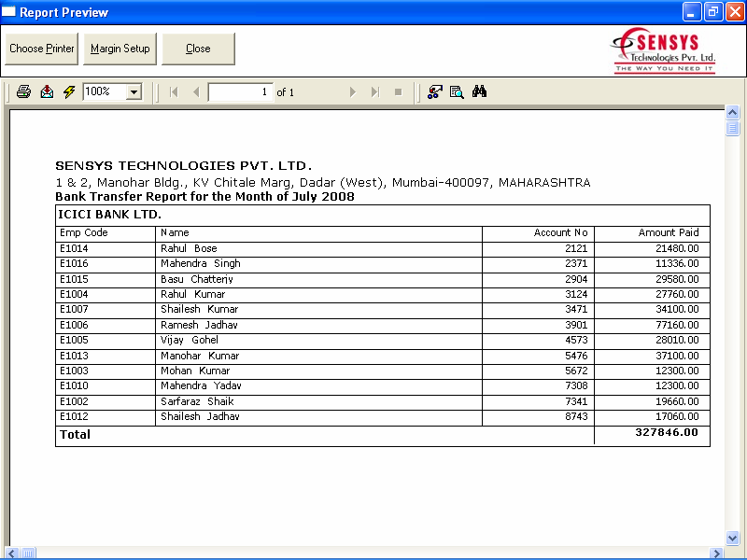747x560 pixels.
Task: Click the name 'Mahendra Yadav'
Action: coord(201,385)
